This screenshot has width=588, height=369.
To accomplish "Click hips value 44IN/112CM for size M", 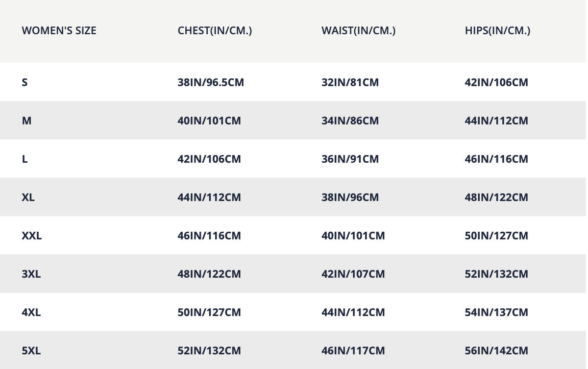I will point(496,121).
